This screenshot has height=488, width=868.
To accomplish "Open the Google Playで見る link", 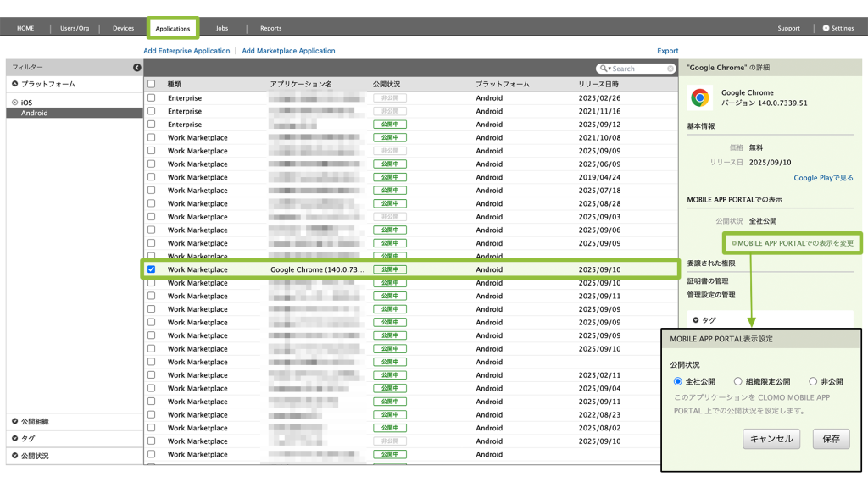I will coord(823,178).
